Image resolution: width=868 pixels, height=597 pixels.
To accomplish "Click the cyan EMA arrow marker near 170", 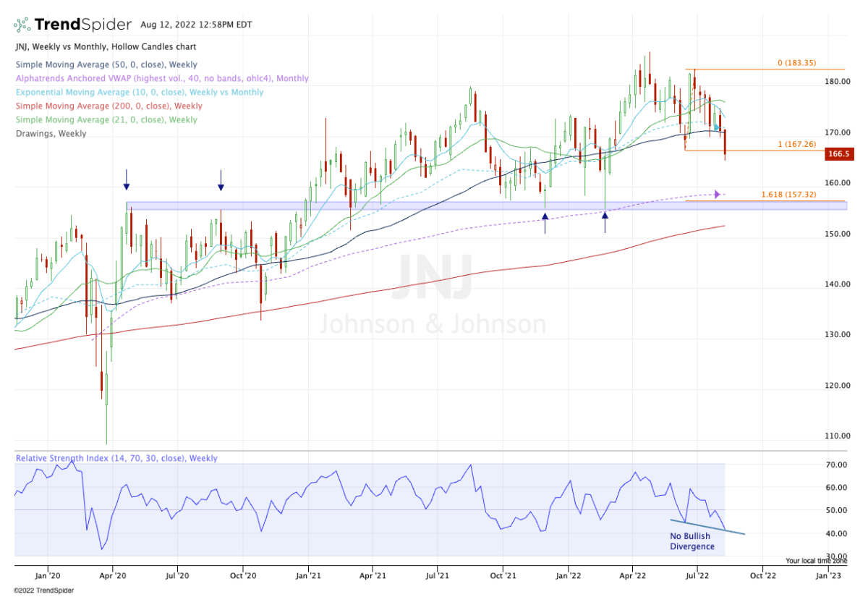I will [717, 128].
